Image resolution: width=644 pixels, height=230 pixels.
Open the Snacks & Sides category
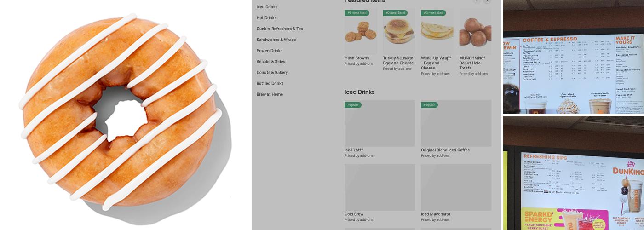point(271,62)
